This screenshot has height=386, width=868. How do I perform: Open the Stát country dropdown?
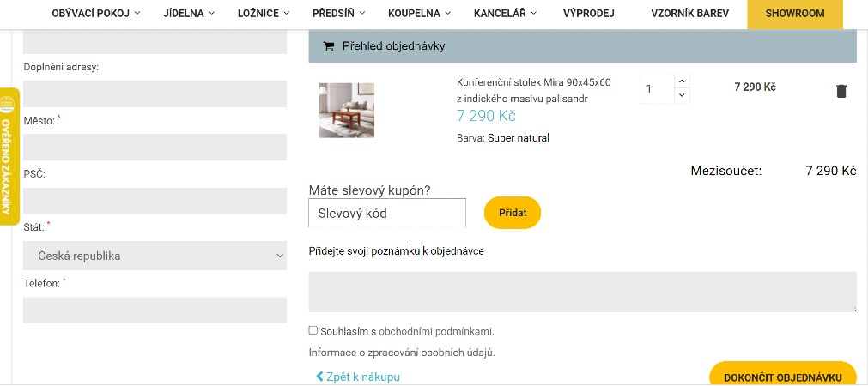[x=155, y=256]
